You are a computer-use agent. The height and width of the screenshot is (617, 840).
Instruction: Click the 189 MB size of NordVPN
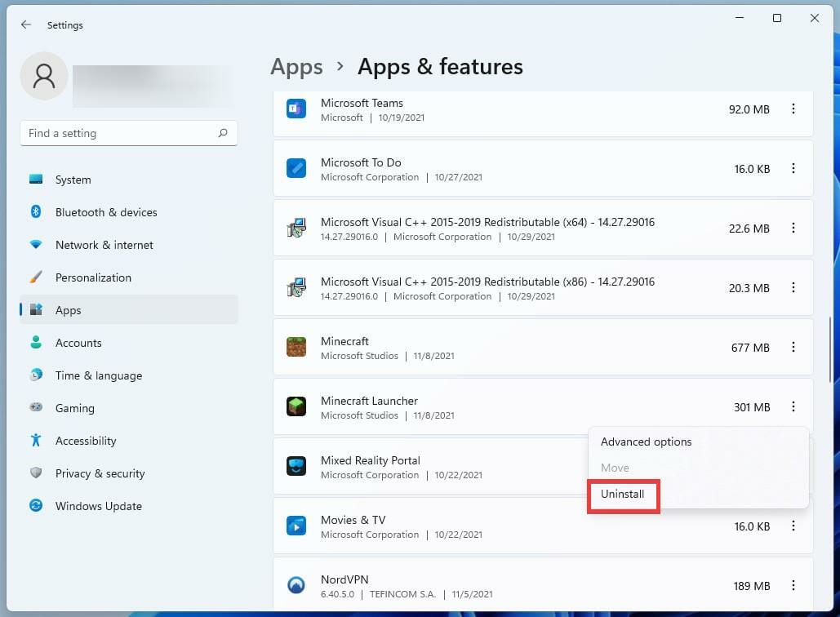(x=751, y=586)
